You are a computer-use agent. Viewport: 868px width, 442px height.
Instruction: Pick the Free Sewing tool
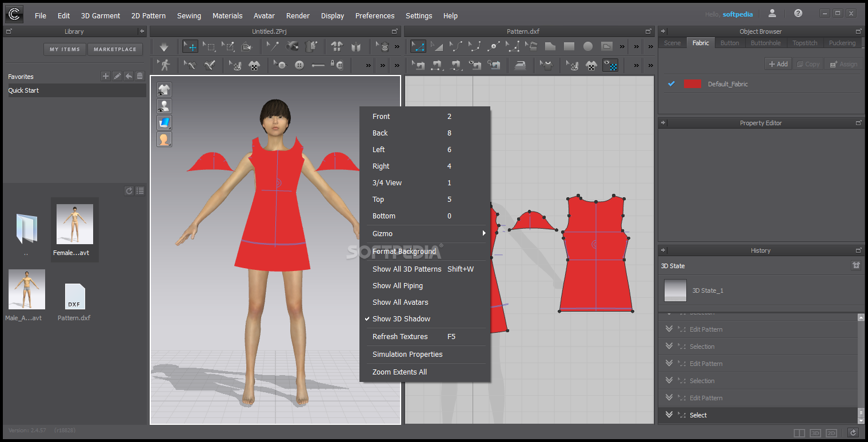click(455, 65)
